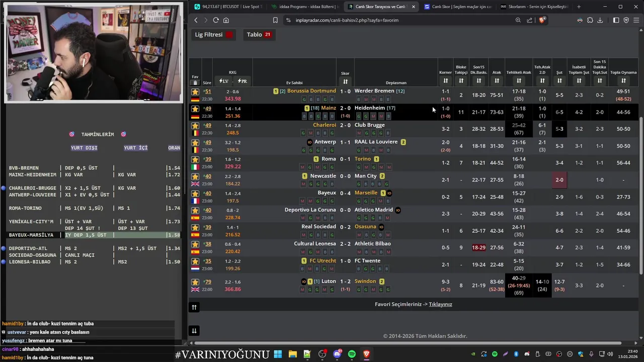Image resolution: width=644 pixels, height=362 pixels.
Task: Sort by Son15 Dk.Baskı column arrows
Action: 478,81
